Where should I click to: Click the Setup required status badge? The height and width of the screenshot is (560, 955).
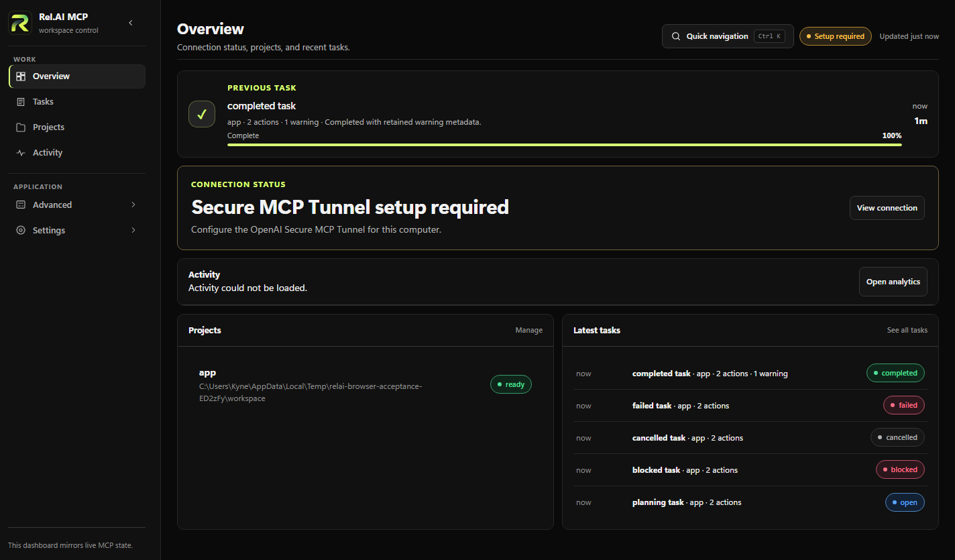836,36
